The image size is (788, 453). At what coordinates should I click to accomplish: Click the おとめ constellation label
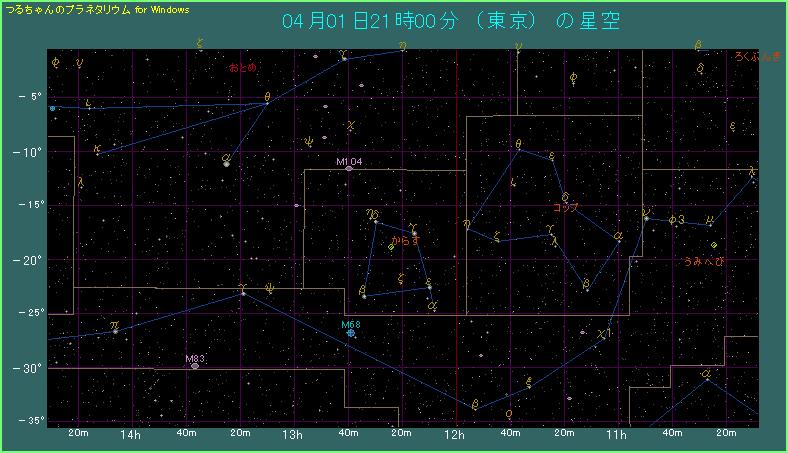(242, 68)
